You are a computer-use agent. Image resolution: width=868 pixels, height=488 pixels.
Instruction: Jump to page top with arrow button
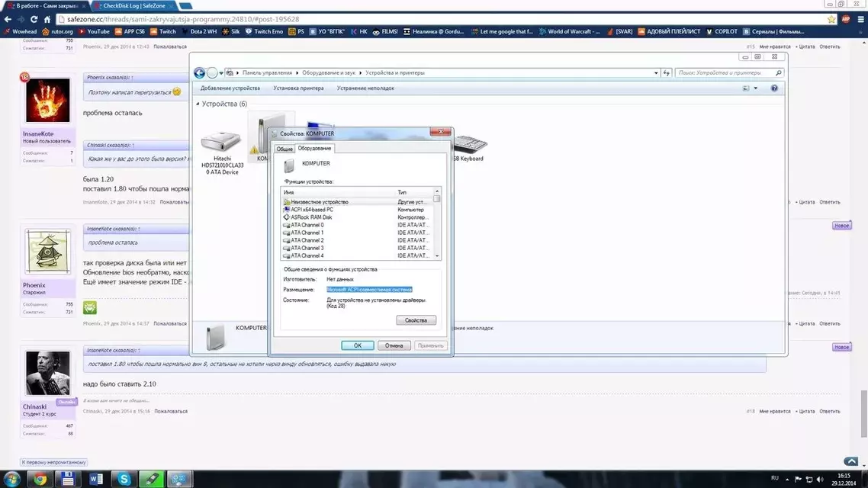pos(851,461)
